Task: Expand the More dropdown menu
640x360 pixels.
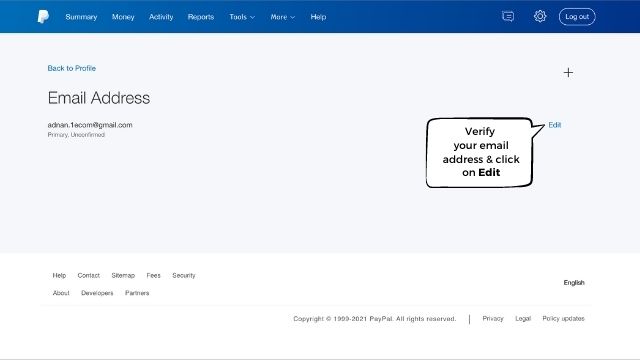Action: 282,17
